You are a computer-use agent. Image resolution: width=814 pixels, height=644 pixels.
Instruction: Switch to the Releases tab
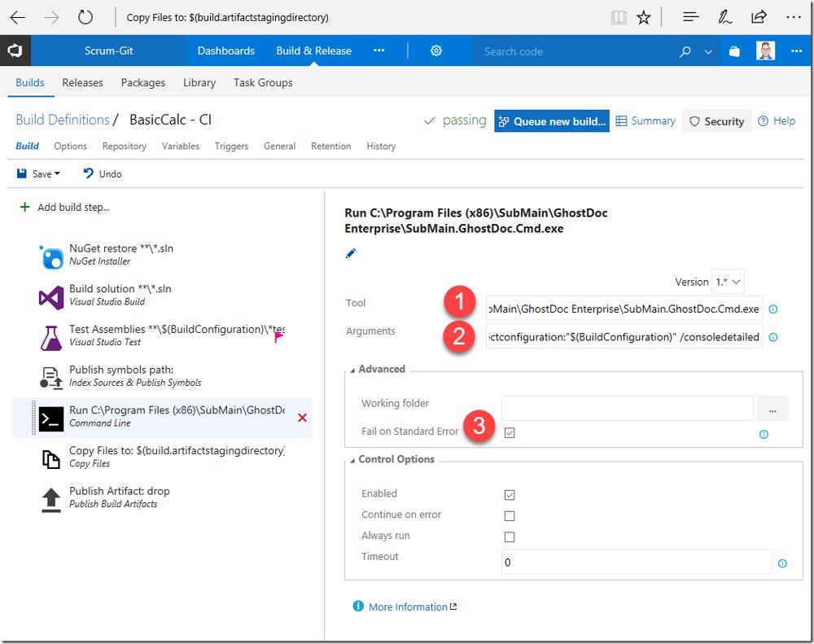[x=82, y=82]
